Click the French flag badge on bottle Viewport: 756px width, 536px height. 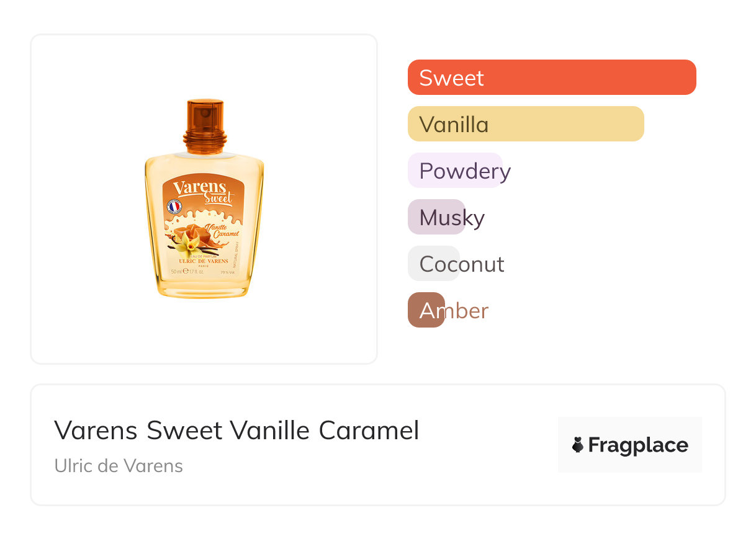(174, 207)
